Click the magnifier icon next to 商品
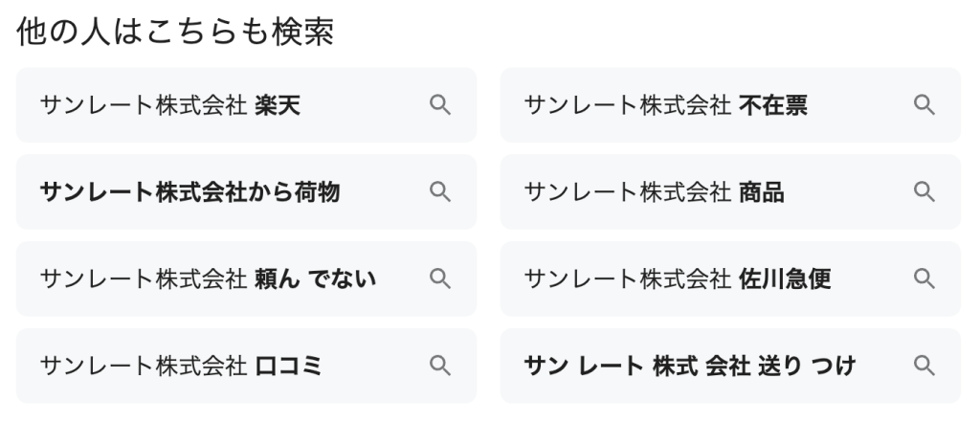 (924, 192)
